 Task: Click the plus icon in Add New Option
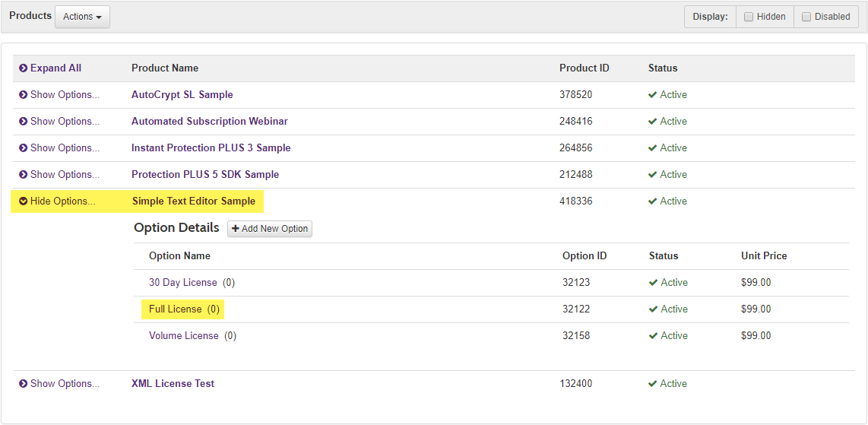[236, 229]
